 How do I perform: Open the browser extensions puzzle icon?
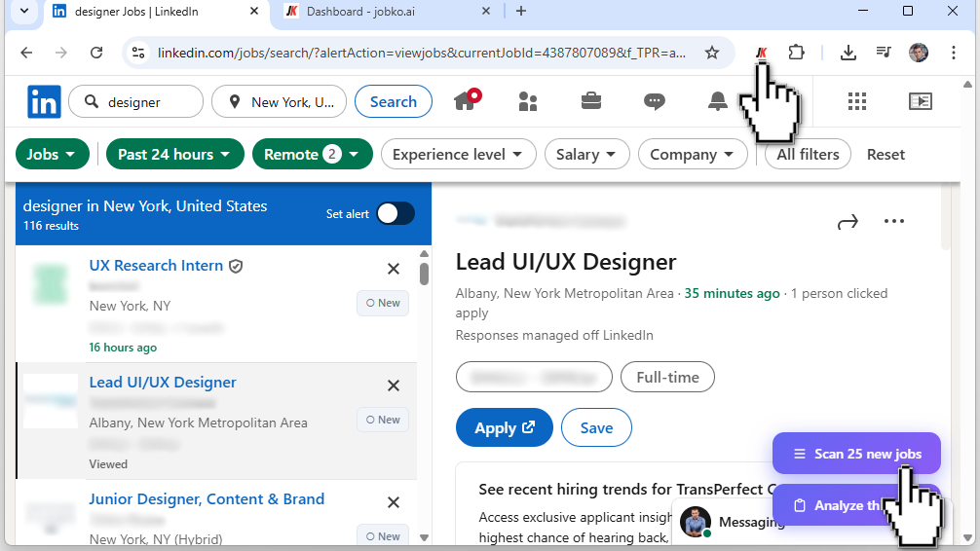pos(796,52)
